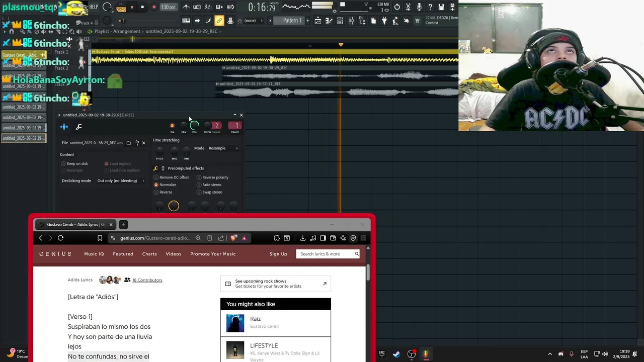Expand sampler window title menu arrow
644x362 pixels.
pyautogui.click(x=59, y=115)
